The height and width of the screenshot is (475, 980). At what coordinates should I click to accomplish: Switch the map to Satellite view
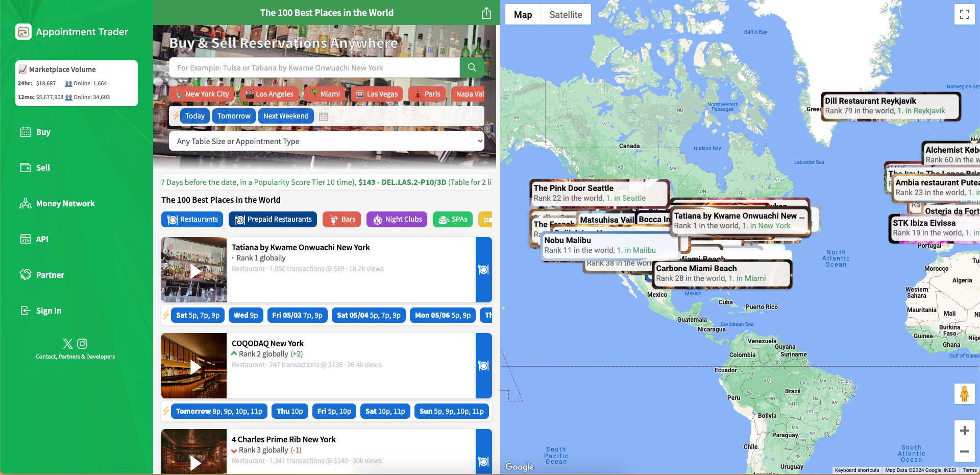[566, 14]
